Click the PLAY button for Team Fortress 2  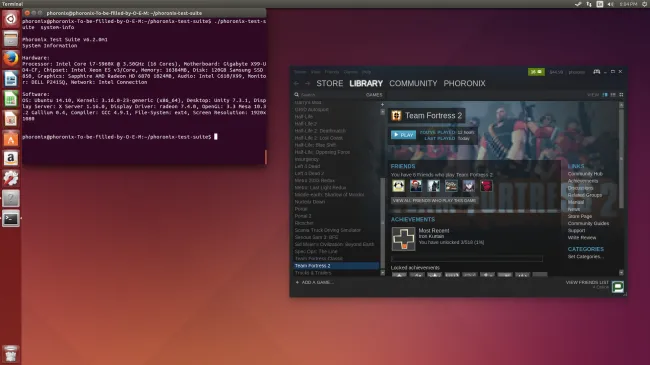click(403, 135)
